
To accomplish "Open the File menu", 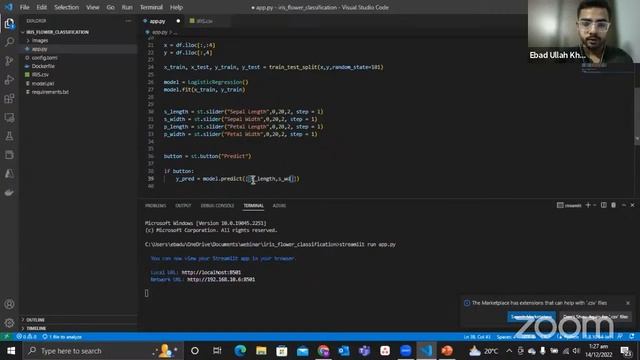I will pos(24,7).
